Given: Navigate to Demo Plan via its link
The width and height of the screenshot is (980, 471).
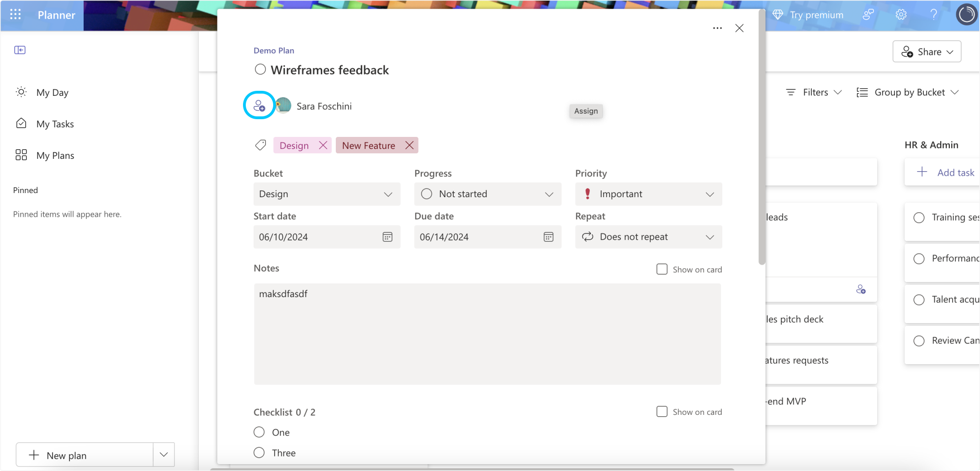Looking at the screenshot, I should [x=274, y=50].
